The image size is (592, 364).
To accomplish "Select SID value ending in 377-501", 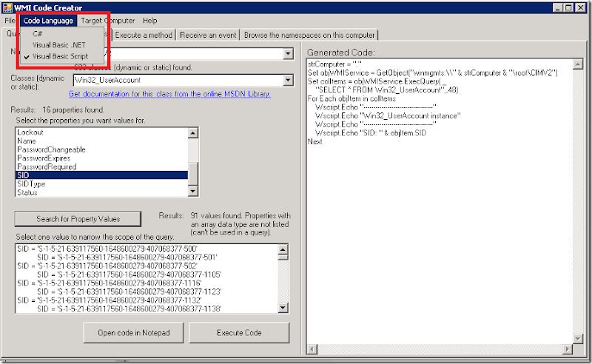I will (127, 257).
